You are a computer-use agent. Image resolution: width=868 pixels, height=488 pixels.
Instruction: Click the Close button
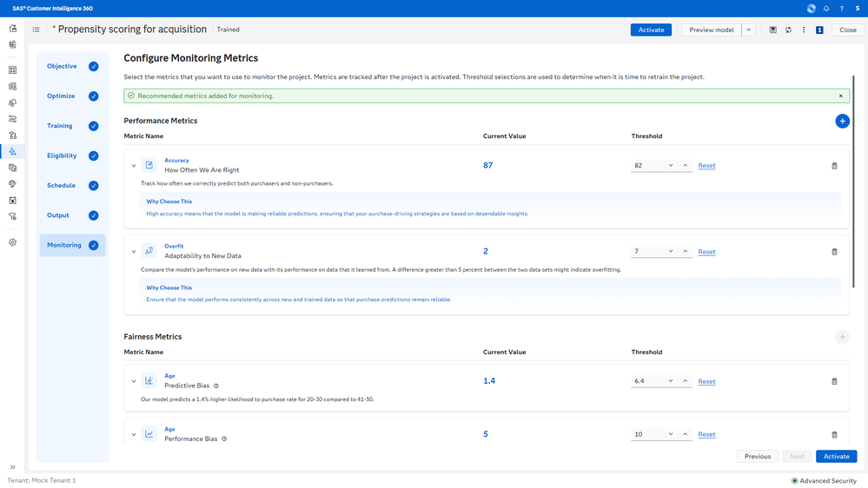(x=847, y=30)
